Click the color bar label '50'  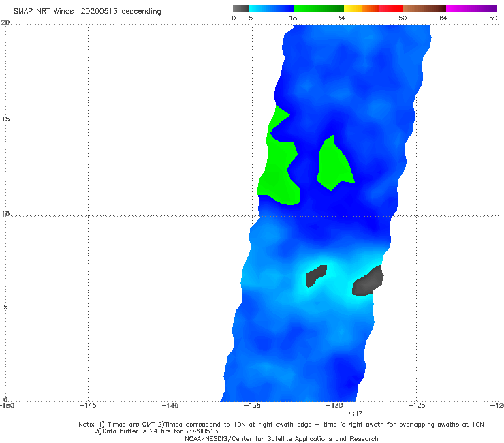tap(403, 18)
